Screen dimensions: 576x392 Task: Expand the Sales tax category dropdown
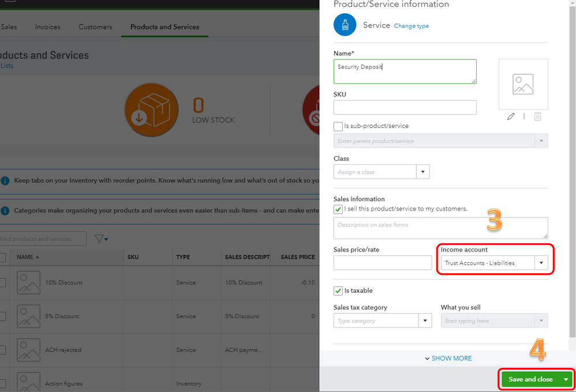pyautogui.click(x=425, y=321)
